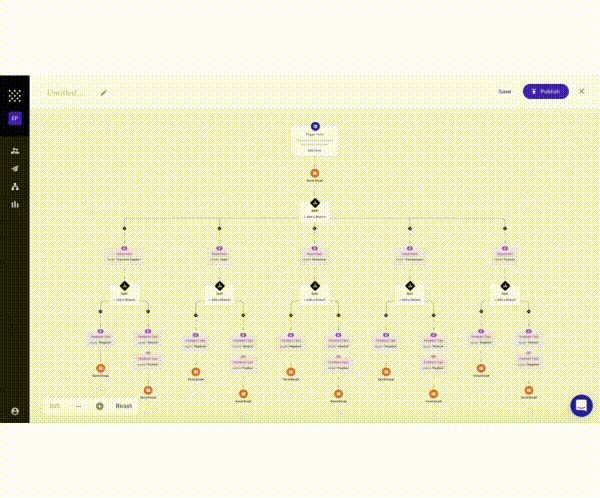Select the Send Email node below the trigger
The image size is (600, 498).
pos(315,173)
